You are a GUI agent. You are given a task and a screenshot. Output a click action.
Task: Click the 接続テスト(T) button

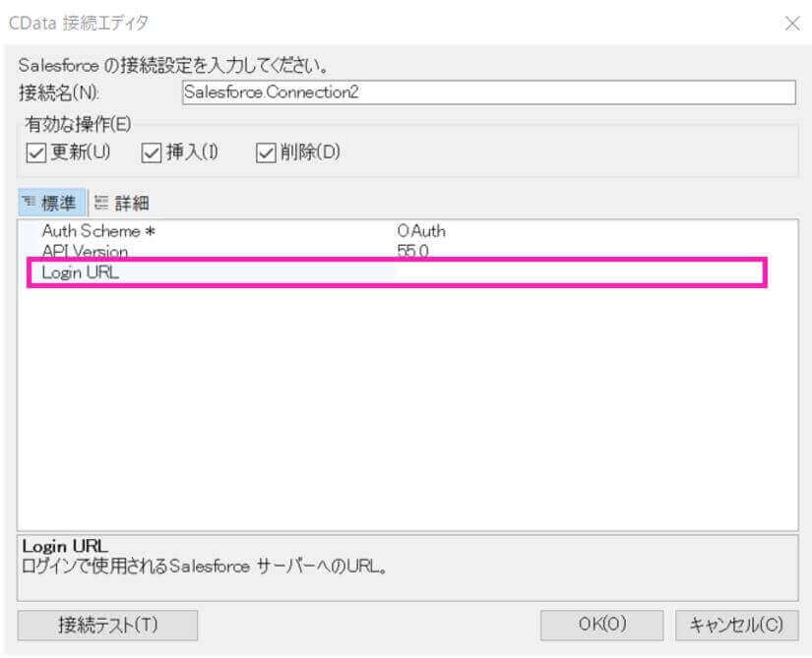click(x=107, y=625)
